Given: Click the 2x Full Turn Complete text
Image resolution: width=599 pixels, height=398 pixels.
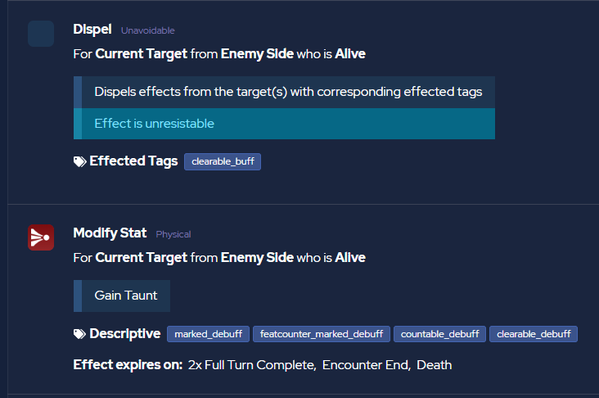Looking at the screenshot, I should pos(252,365).
